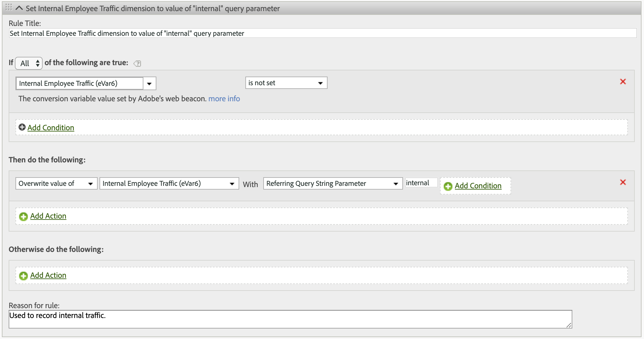Click the 'Then do the following:' heading
This screenshot has height=339, width=644.
[47, 160]
